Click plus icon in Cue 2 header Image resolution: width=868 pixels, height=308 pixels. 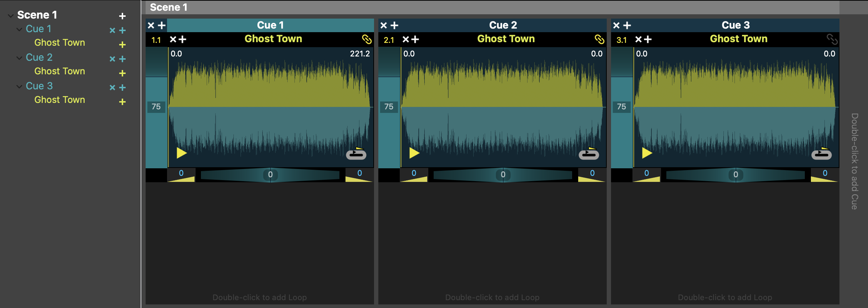[394, 25]
